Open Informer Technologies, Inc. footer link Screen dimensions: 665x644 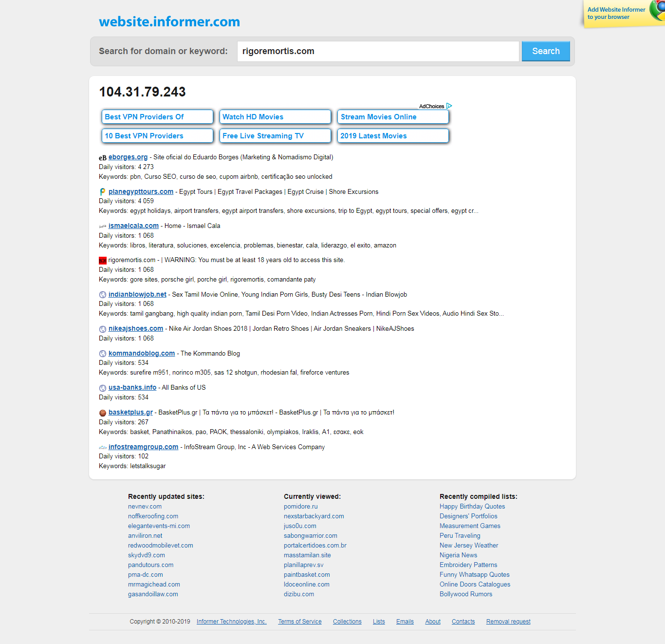232,622
